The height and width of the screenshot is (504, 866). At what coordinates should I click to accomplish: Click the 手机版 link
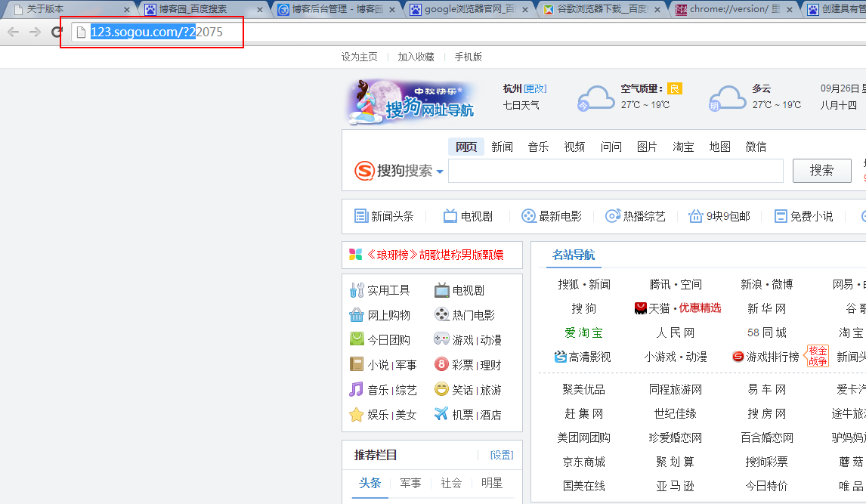pyautogui.click(x=469, y=57)
